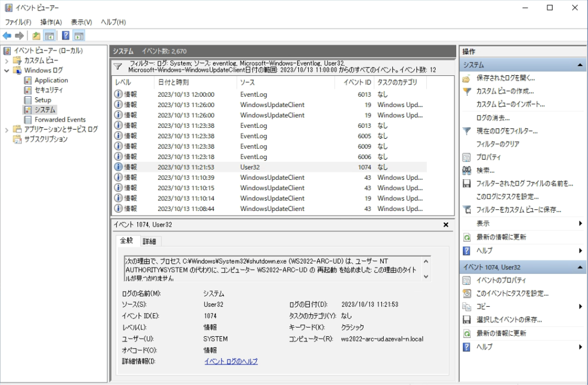Select the event row with ID 6005
Image resolution: width=588 pixels, height=385 pixels.
tap(270, 136)
